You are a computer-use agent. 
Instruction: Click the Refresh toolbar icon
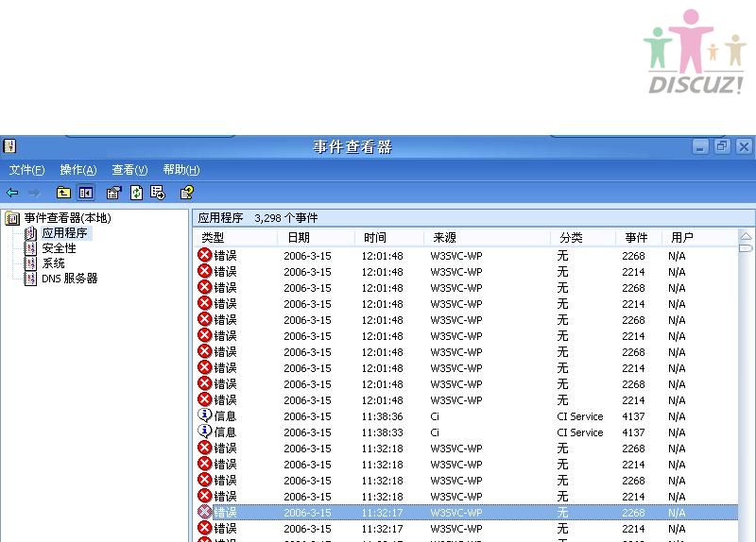(x=136, y=193)
